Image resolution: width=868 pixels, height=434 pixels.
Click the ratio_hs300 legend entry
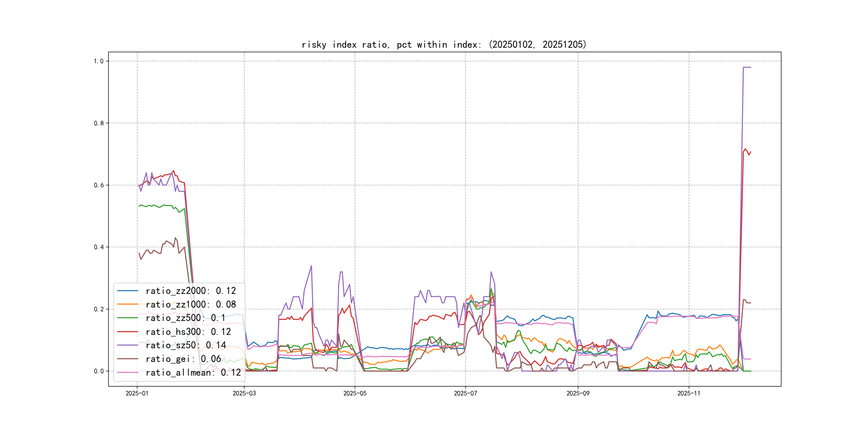(188, 332)
